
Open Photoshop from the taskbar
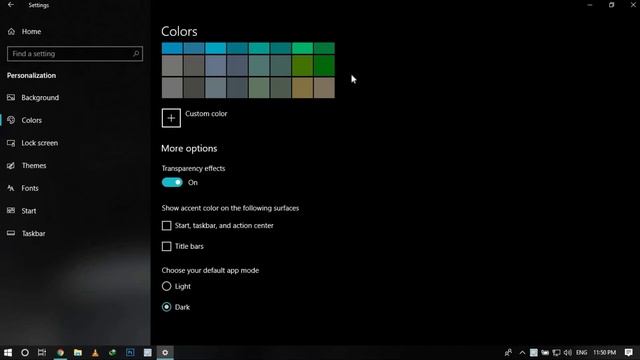coord(130,353)
